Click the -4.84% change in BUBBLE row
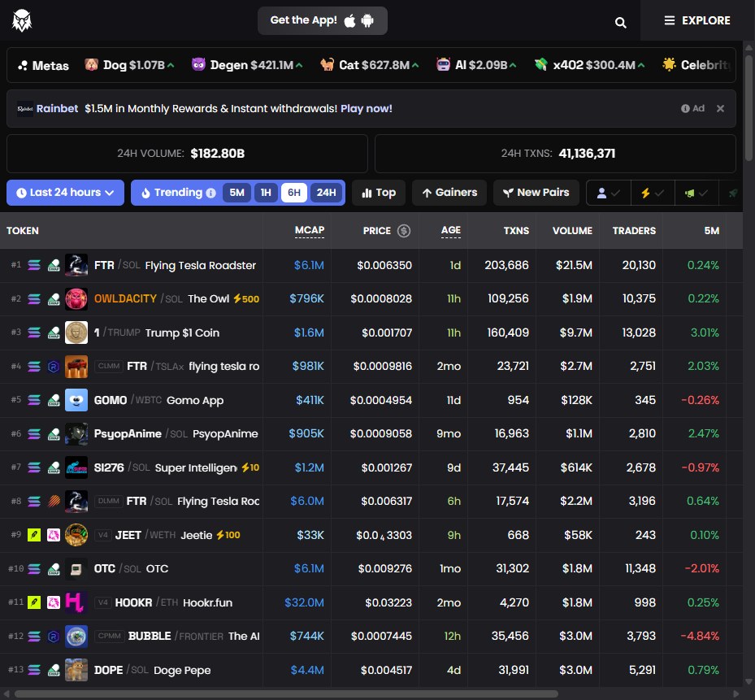Viewport: 755px width, 700px height. [700, 636]
